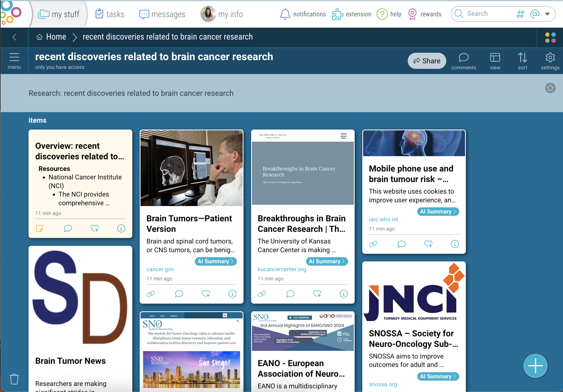Open the messages tab
Viewport: 563px width, 392px height.
162,14
